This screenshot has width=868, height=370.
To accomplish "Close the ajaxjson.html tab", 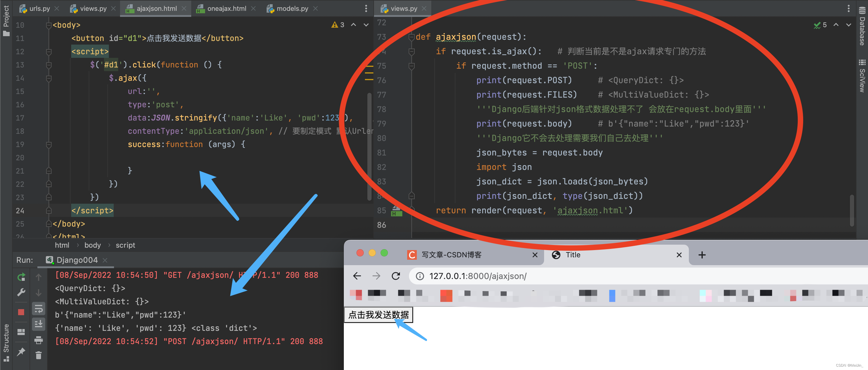I will (184, 8).
